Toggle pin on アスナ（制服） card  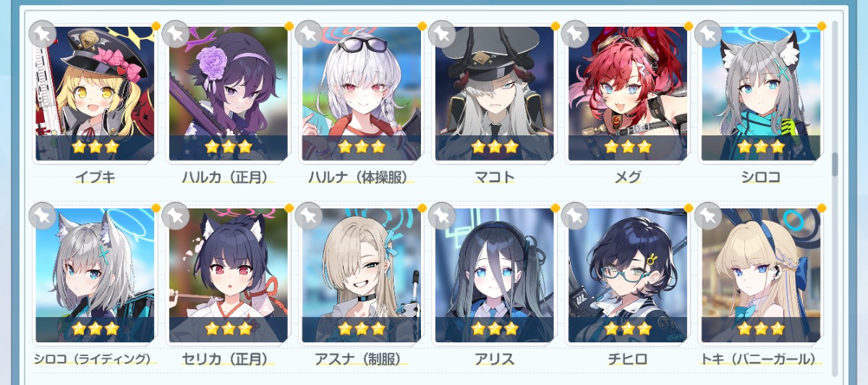pos(309,216)
